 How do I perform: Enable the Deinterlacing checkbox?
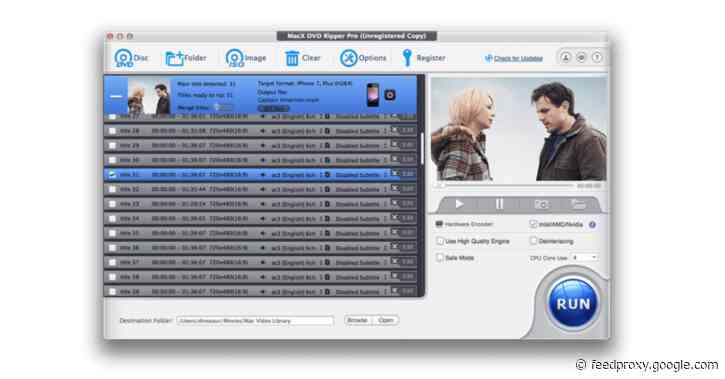click(x=533, y=241)
